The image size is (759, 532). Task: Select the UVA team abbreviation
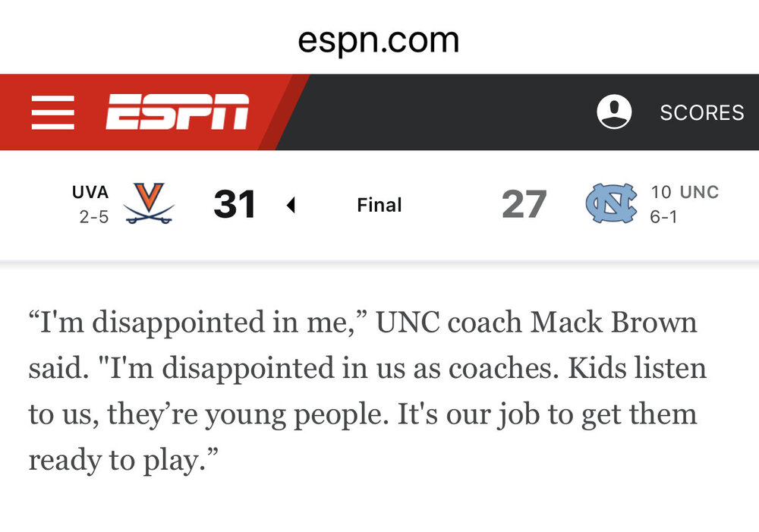click(90, 193)
